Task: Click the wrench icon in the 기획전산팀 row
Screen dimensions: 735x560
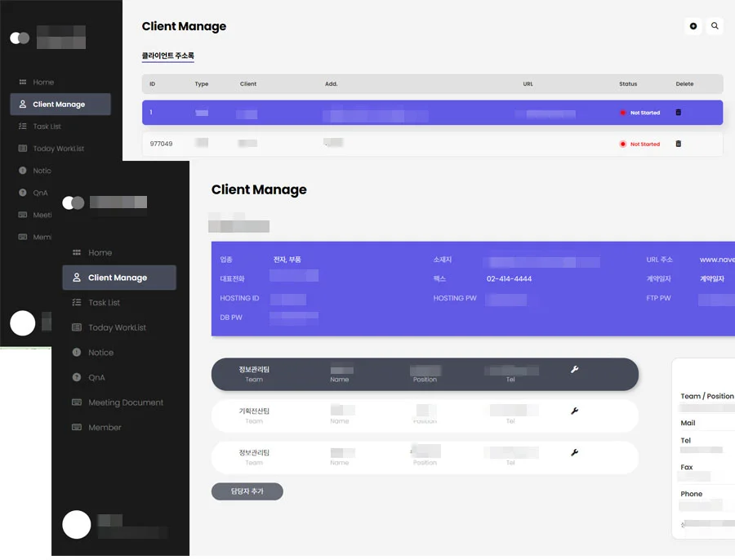Action: click(574, 411)
